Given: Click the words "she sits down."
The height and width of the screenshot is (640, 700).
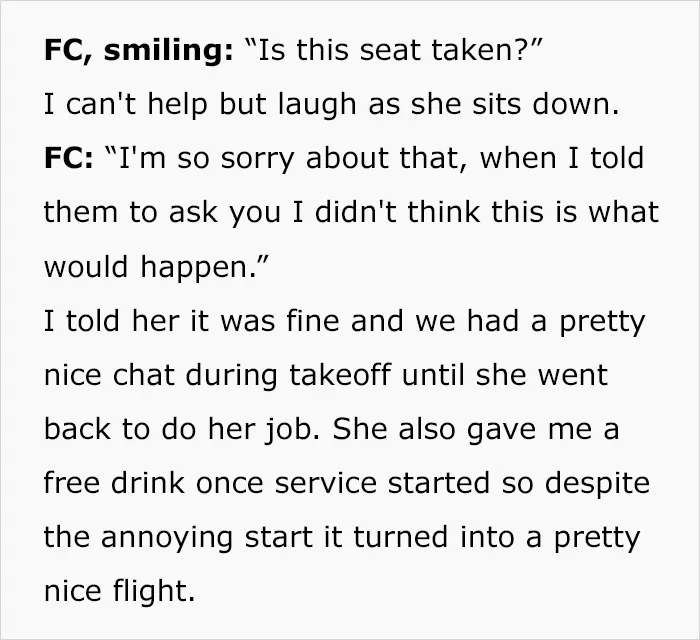Looking at the screenshot, I should [x=515, y=104].
